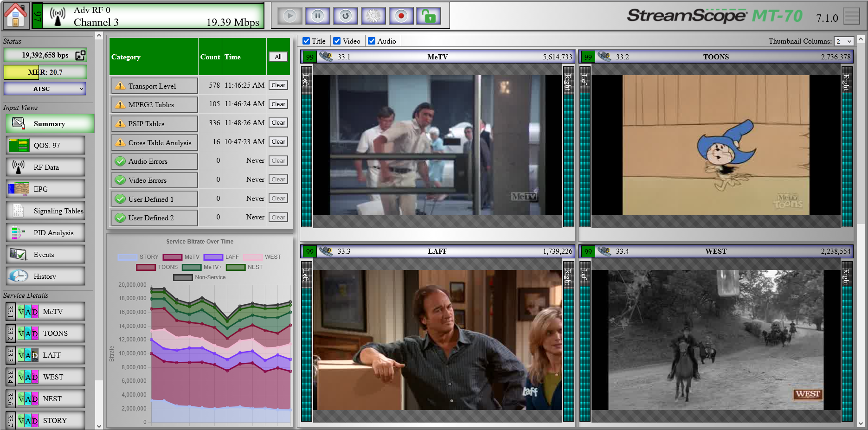Screen dimensions: 868x430
Task: Toggle the Audio checkbox off
Action: coord(371,41)
